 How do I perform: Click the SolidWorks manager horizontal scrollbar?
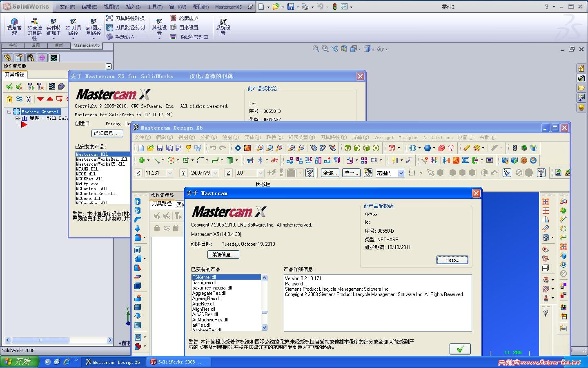tap(58, 340)
